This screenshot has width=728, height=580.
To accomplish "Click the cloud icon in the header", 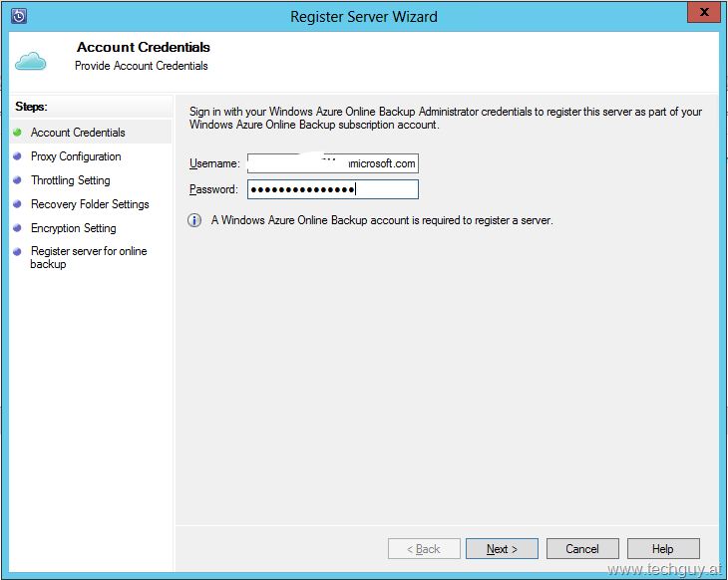I will [31, 61].
